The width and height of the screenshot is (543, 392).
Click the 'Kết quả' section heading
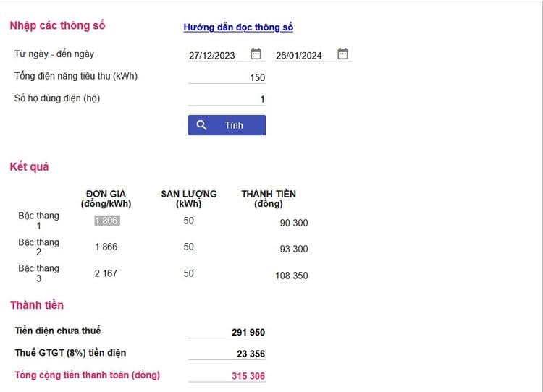pos(29,167)
